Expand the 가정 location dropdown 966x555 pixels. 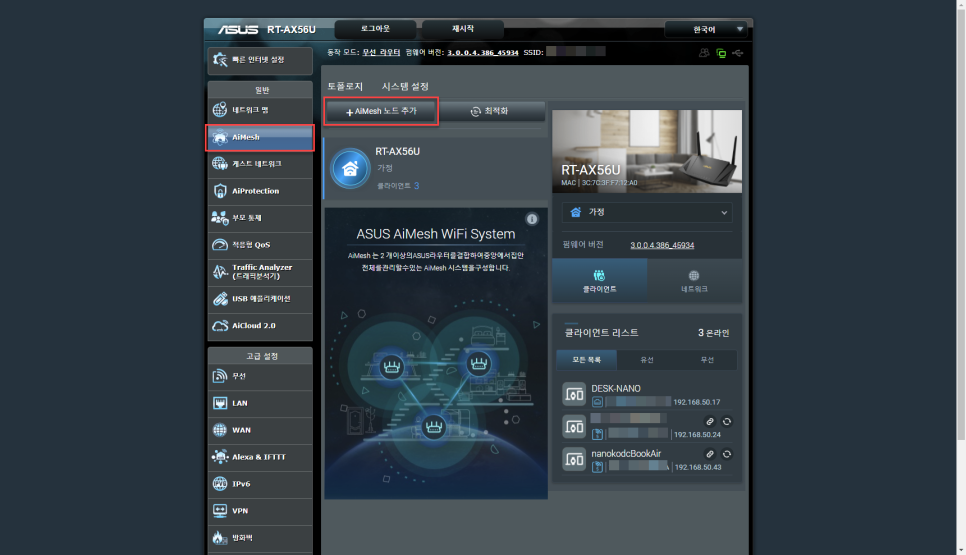(647, 213)
